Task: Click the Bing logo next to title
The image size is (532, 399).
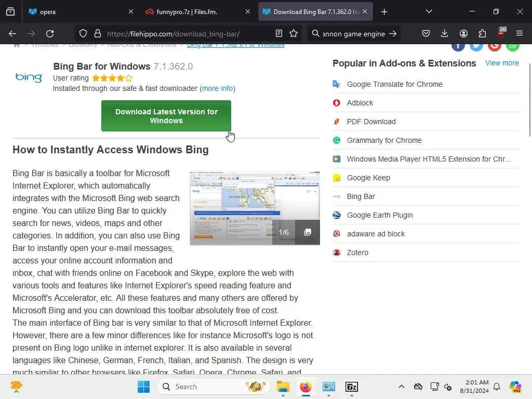Action: pos(29,77)
